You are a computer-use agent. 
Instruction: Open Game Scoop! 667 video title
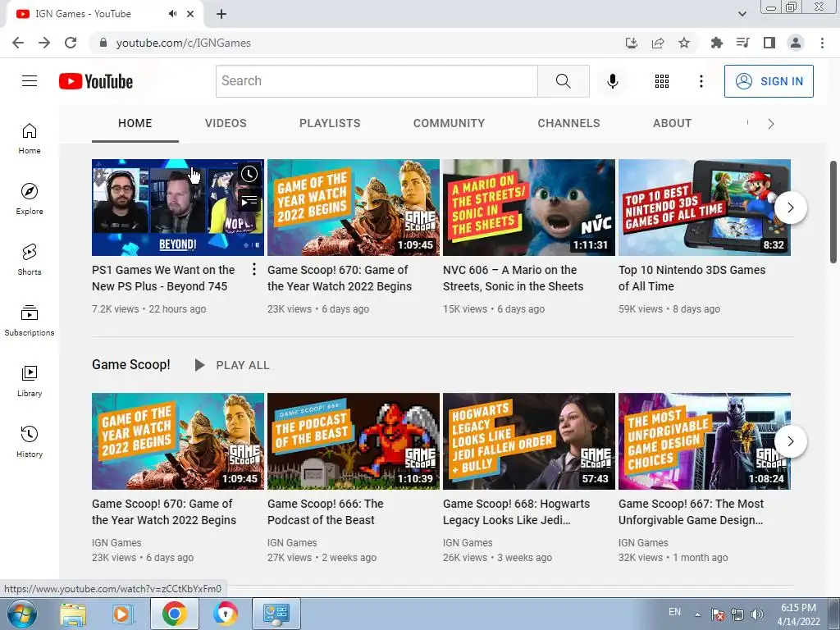(x=691, y=512)
